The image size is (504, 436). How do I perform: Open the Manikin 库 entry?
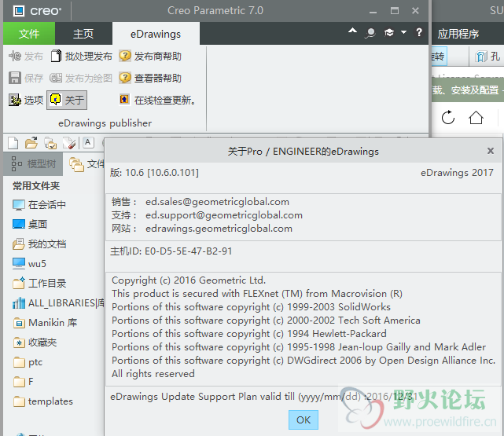45,322
